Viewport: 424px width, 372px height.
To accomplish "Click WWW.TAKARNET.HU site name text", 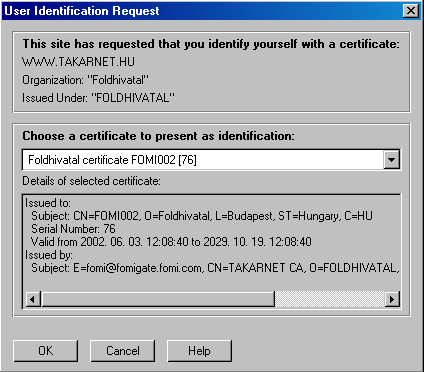I will click(78, 62).
